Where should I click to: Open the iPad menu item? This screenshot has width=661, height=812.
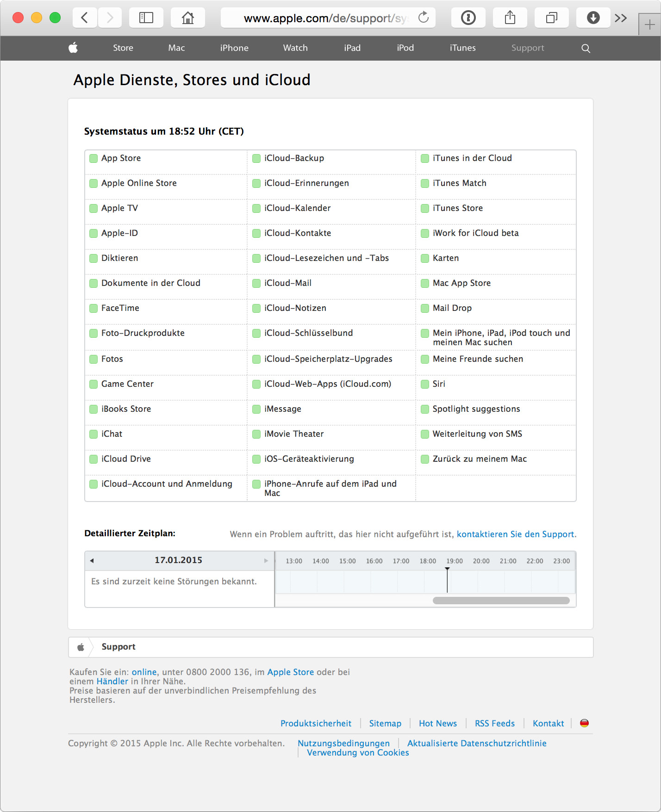click(x=352, y=48)
